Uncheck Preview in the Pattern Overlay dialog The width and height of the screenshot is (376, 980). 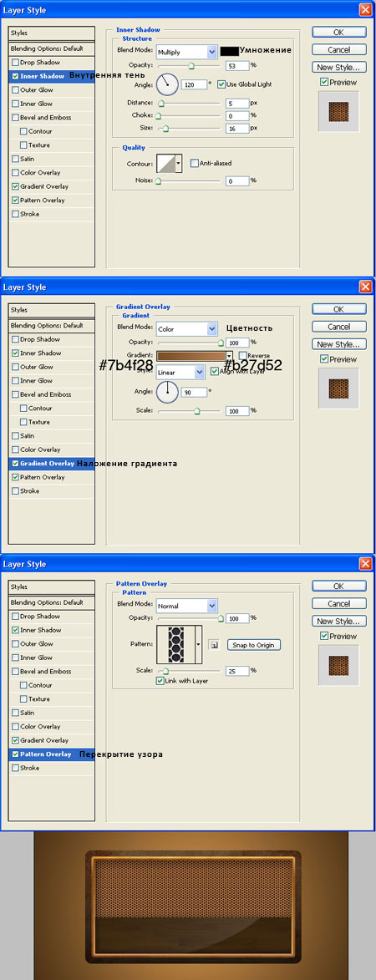(323, 637)
